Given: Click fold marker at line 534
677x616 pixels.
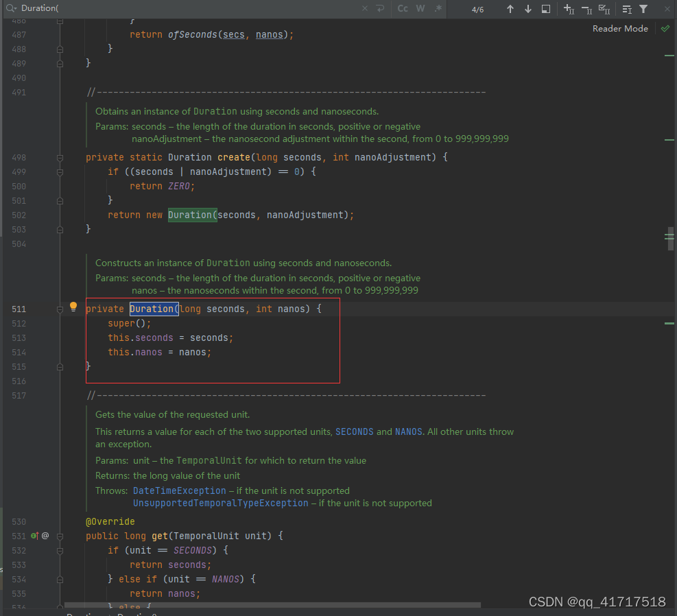Looking at the screenshot, I should (x=60, y=580).
